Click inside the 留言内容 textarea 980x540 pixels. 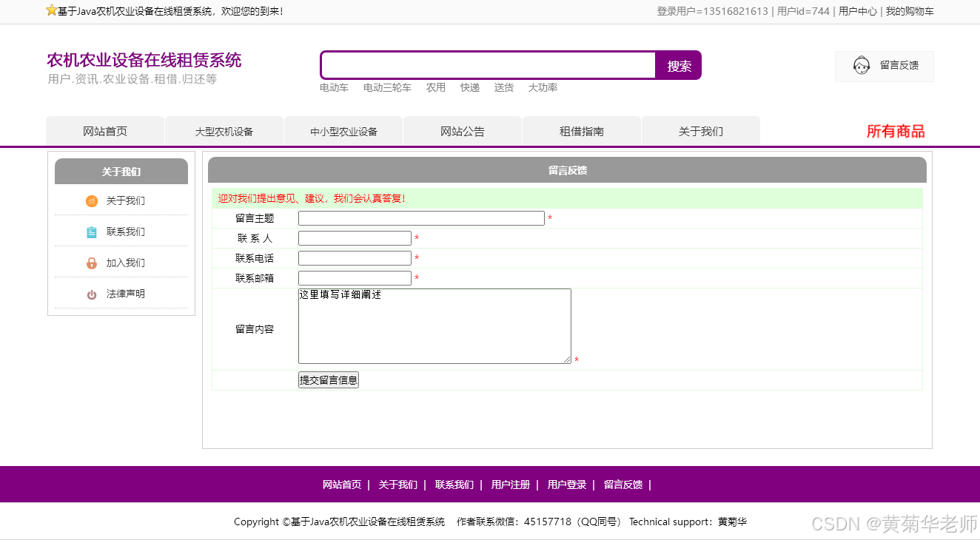tap(434, 326)
